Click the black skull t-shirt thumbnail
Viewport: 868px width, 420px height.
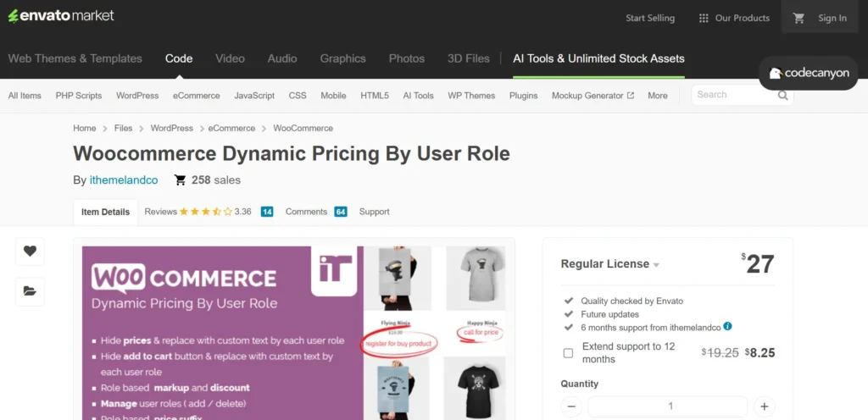tap(475, 387)
